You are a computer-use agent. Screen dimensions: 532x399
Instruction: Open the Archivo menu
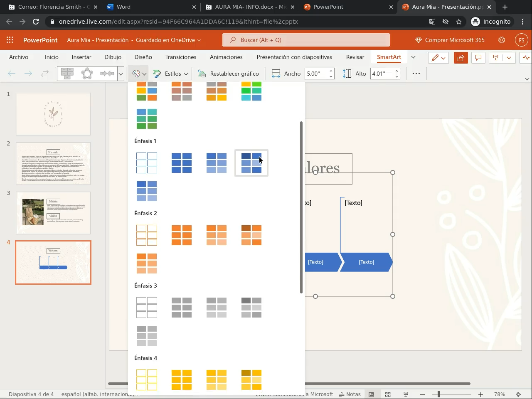point(19,57)
